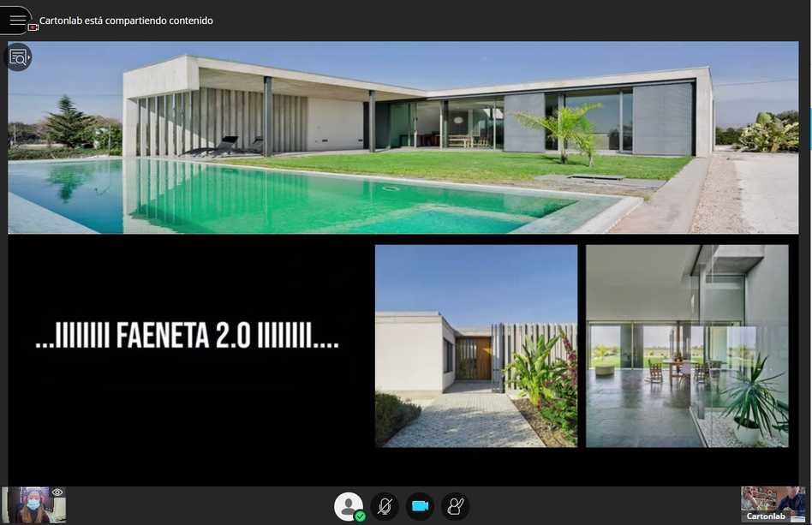Viewport: 812px width, 525px height.
Task: Toggle the eye icon on self preview
Action: click(57, 492)
